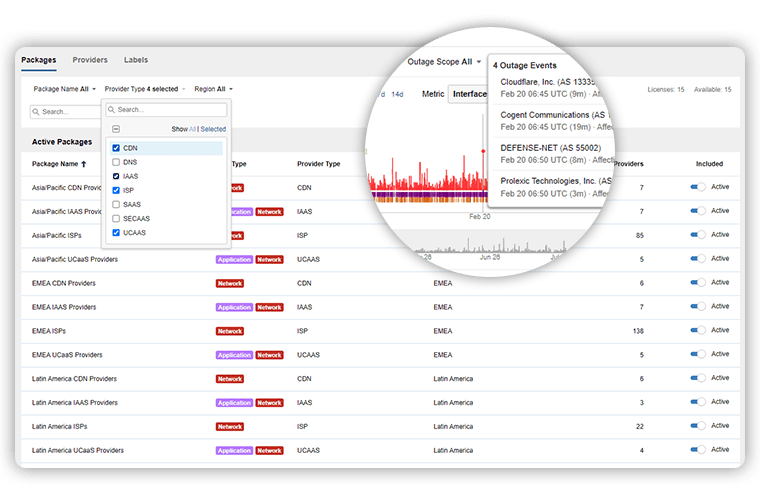This screenshot has height=500, width=760.
Task: Open the Package Name filter dropdown
Action: click(x=65, y=89)
